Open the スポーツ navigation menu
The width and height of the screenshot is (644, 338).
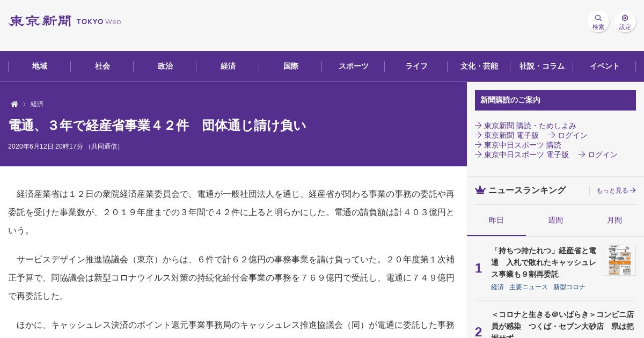pyautogui.click(x=354, y=67)
